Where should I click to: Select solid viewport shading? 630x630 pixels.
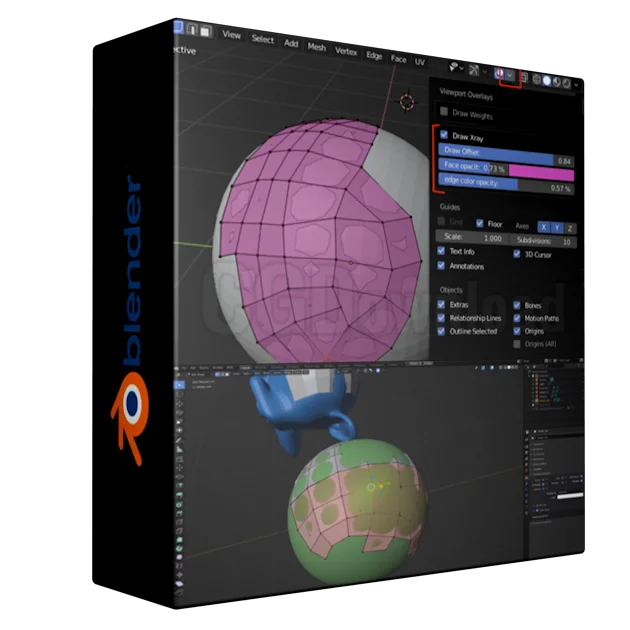tap(547, 80)
